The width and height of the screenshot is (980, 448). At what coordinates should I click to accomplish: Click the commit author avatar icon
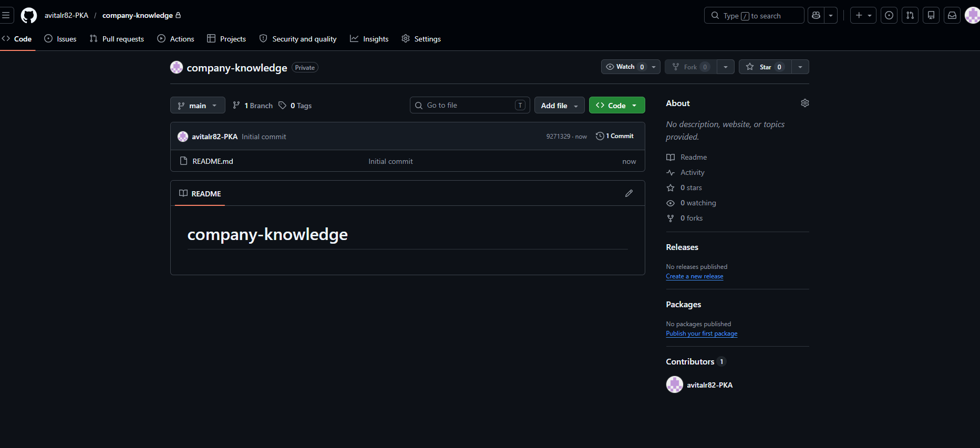point(183,137)
